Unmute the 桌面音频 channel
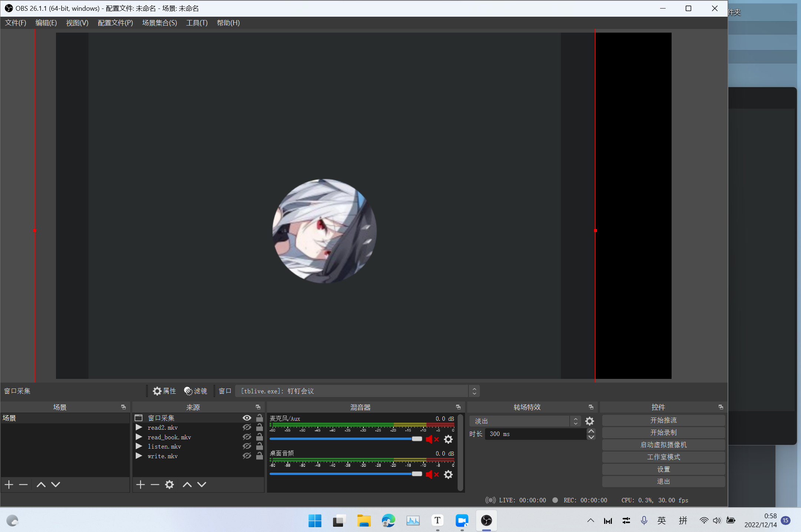 pos(432,475)
